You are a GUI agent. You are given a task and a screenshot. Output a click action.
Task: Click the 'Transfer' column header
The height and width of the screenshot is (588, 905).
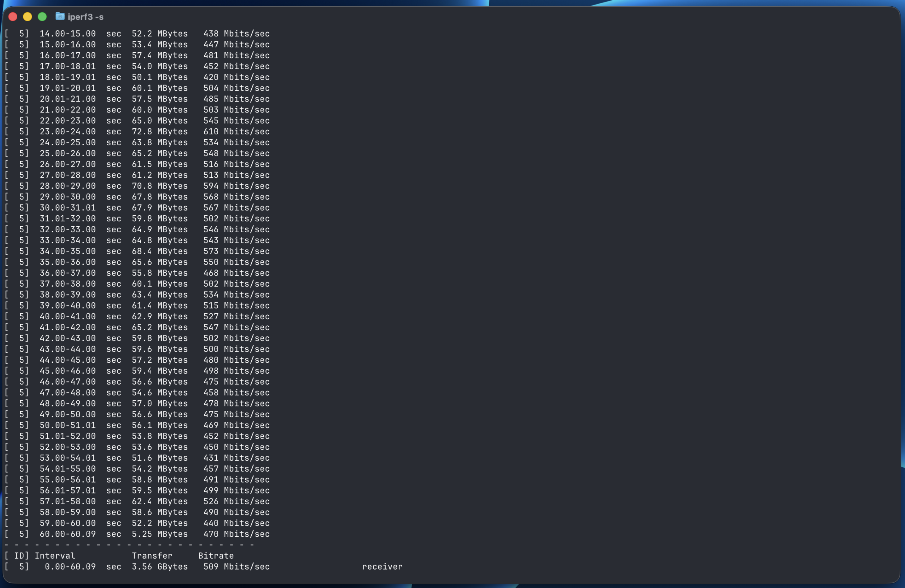coord(152,556)
